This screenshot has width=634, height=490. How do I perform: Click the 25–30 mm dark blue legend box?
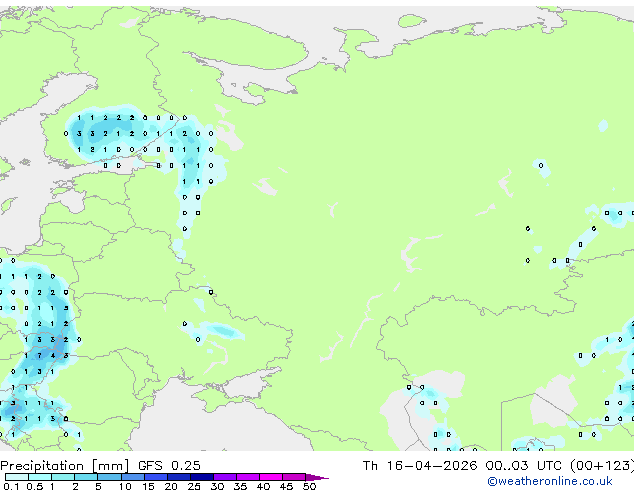tap(202, 477)
